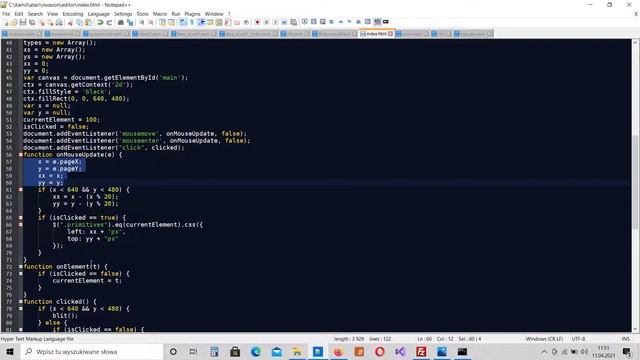The image size is (640, 360).
Task: Open the Settings menu
Action: 123,14
